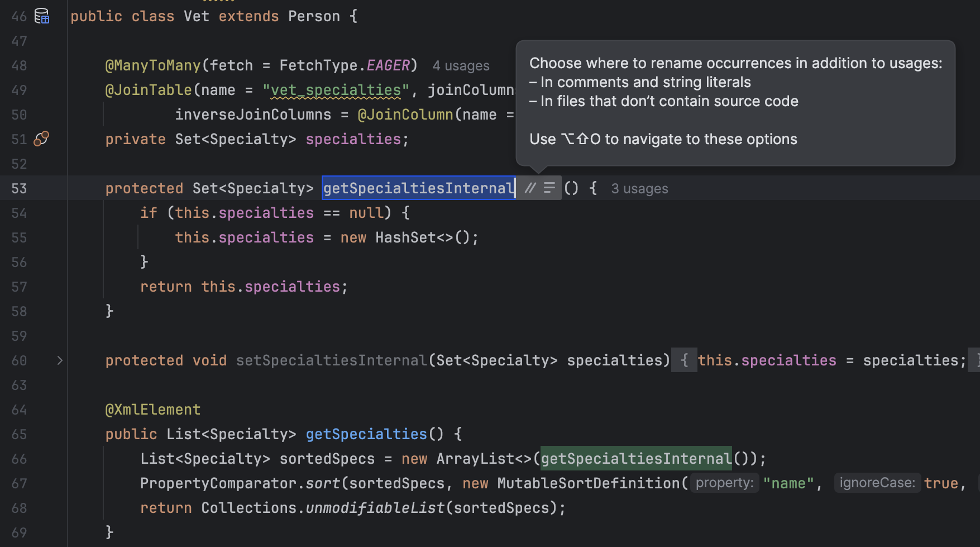Click the getSpecialties method name
The height and width of the screenshot is (547, 980).
pos(366,434)
